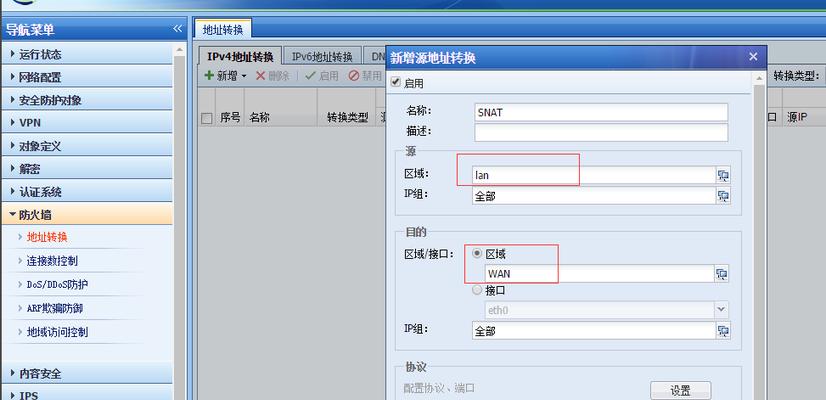Click the destination zone field showing WAN
826x400 pixels.
tap(599, 274)
